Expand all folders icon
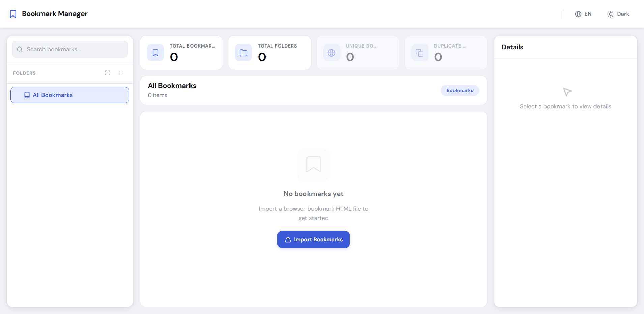 coord(108,73)
